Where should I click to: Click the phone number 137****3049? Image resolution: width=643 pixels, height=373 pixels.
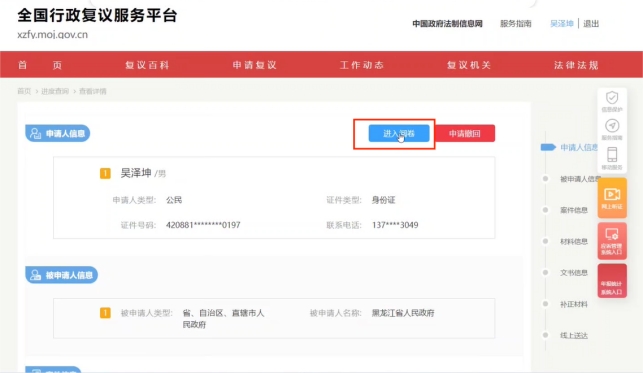(x=395, y=225)
